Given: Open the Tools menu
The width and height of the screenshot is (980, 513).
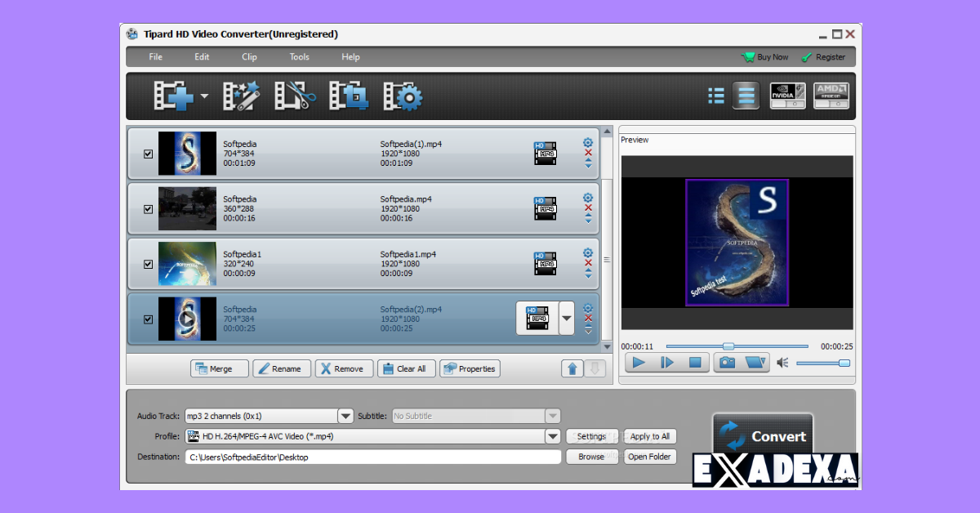Looking at the screenshot, I should click(x=299, y=57).
